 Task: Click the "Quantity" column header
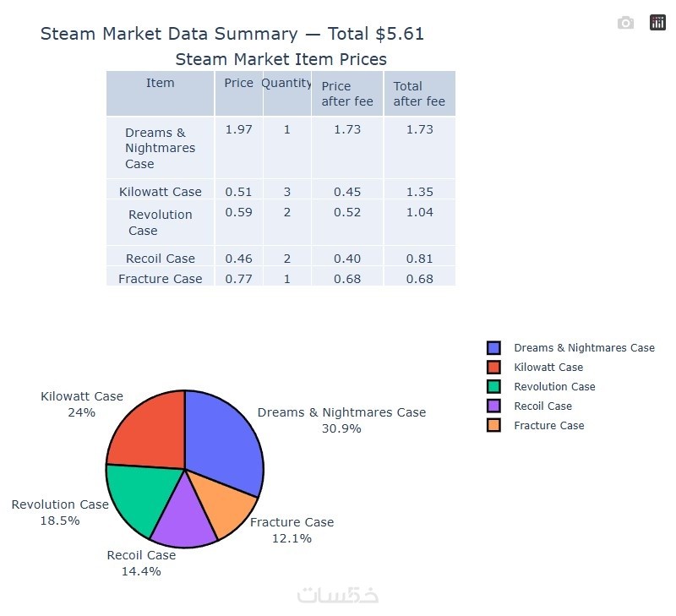tap(286, 83)
